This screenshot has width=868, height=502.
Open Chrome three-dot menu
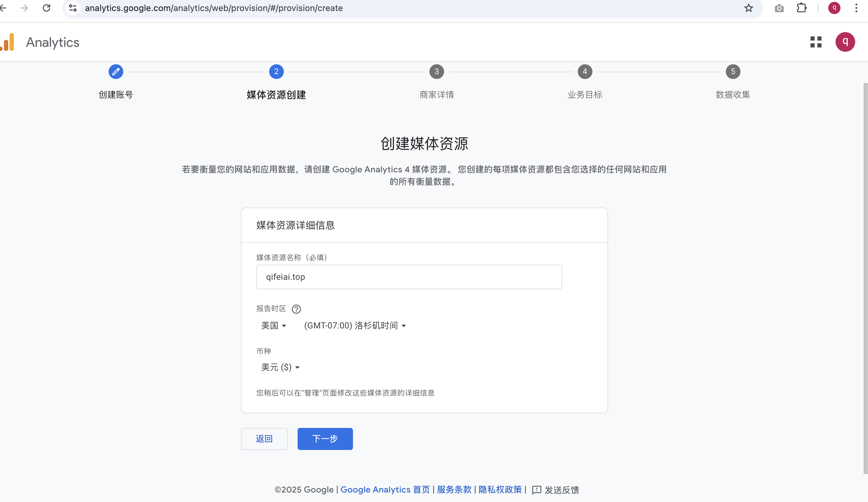point(856,8)
